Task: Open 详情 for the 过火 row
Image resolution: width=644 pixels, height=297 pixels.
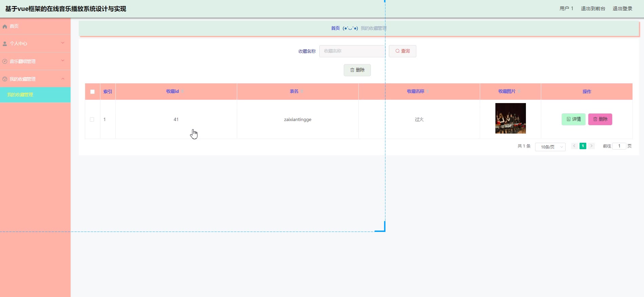Action: 573,119
